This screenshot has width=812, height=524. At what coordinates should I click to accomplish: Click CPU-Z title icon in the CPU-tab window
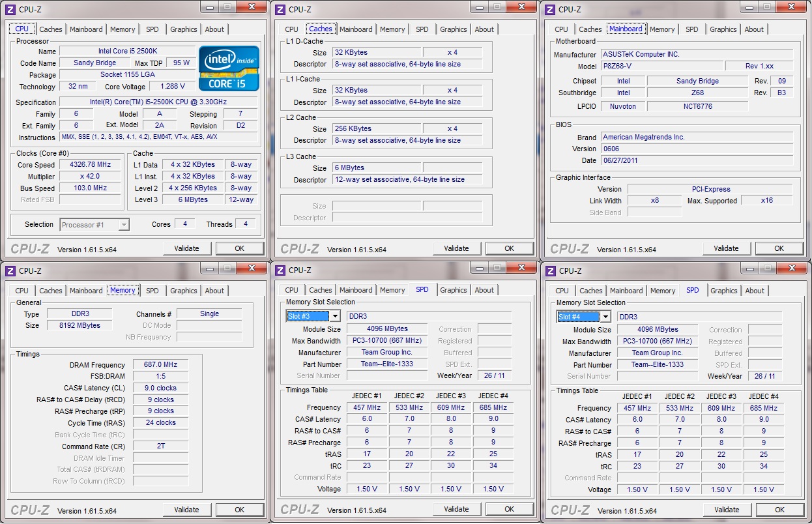point(10,9)
